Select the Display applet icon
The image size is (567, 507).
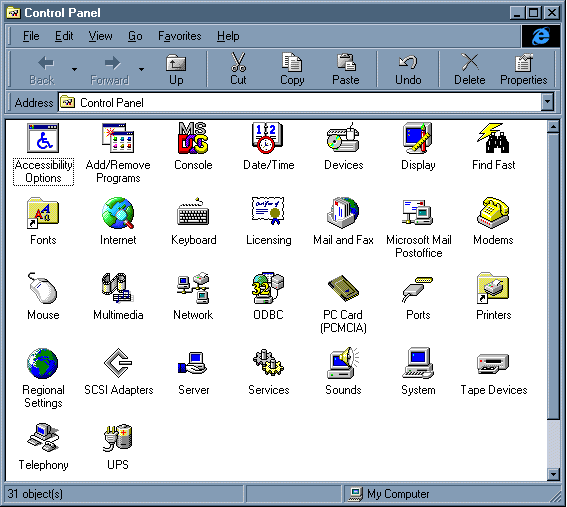point(418,138)
